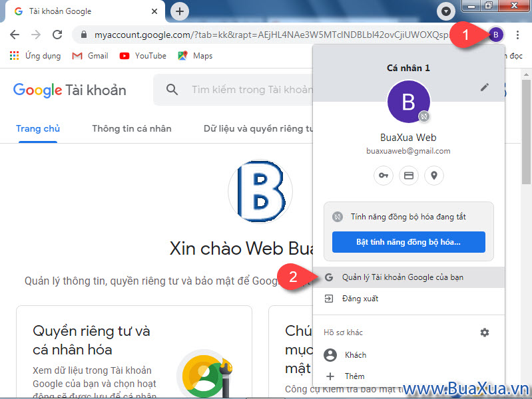The image size is (532, 399).
Task: Click the Hồ sơ khác heading
Action: 343,332
